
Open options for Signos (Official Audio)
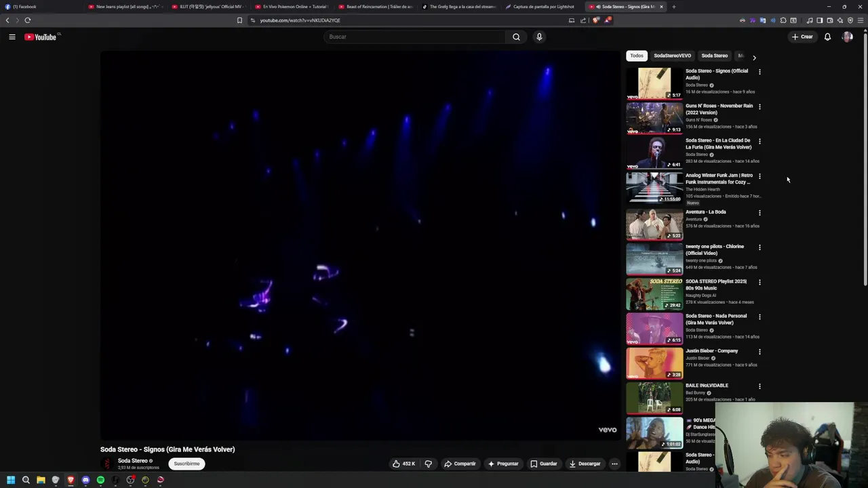(x=759, y=71)
